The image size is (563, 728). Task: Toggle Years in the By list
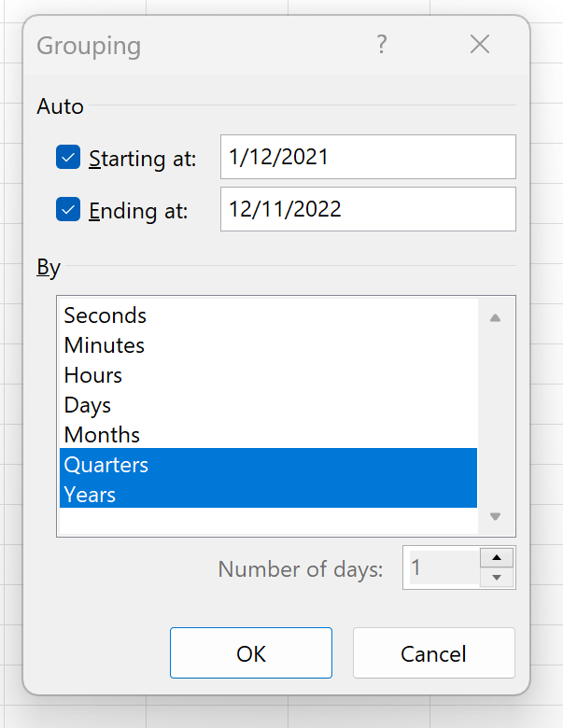[x=269, y=494]
